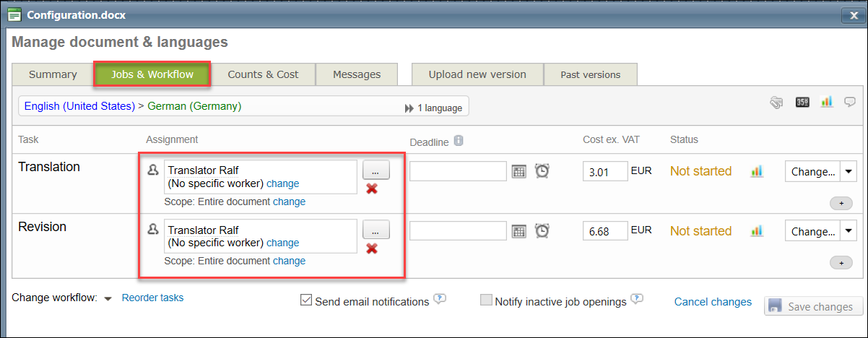Image resolution: width=868 pixels, height=338 pixels.
Task: Click the deadline info icon
Action: tap(458, 140)
